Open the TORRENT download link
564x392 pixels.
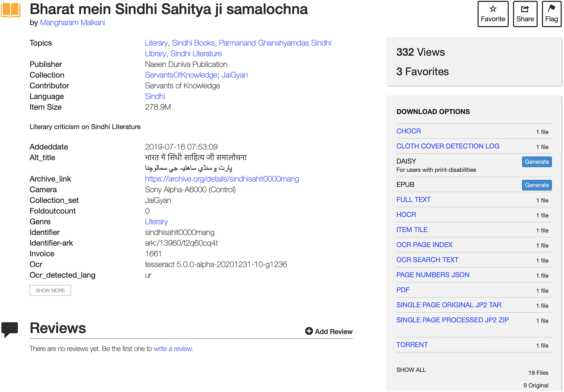click(412, 345)
